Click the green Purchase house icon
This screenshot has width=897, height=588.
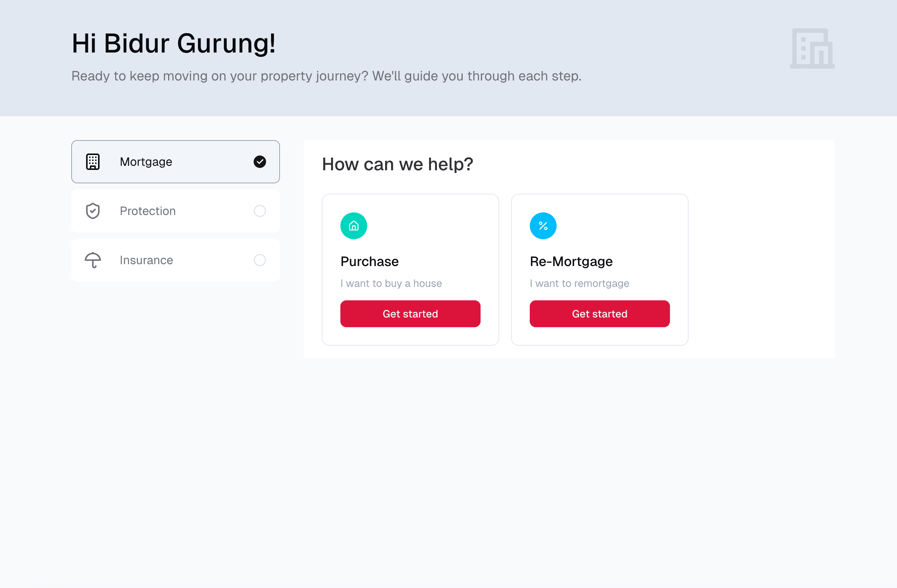[353, 226]
